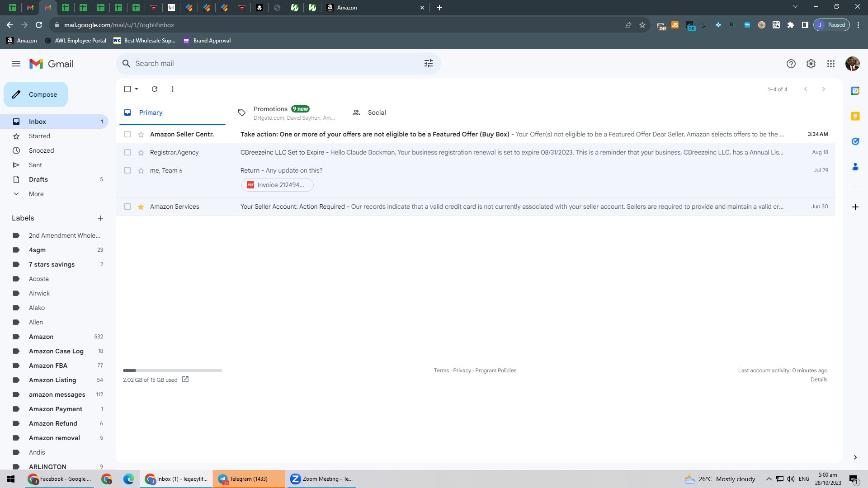The height and width of the screenshot is (488, 868).
Task: Open the Drafts folder
Action: [x=54, y=179]
